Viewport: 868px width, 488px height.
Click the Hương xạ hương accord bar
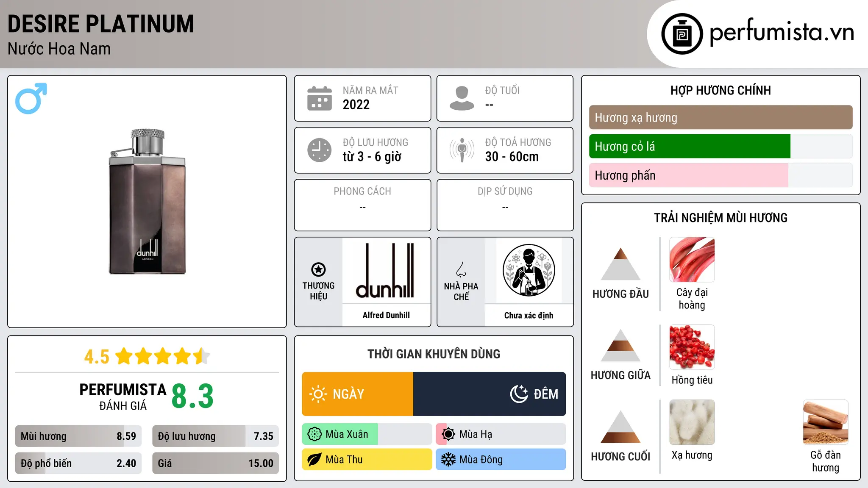click(721, 117)
